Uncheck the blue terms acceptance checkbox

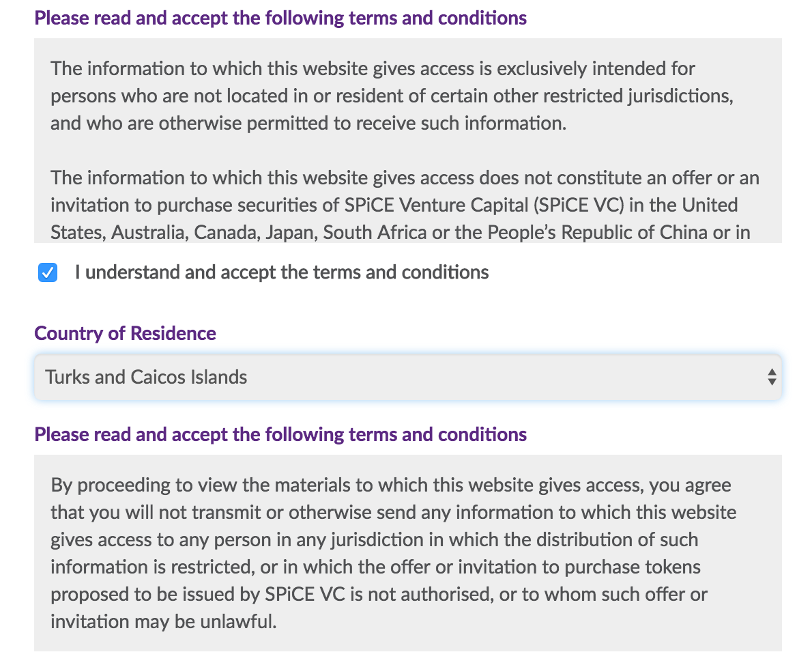click(48, 272)
